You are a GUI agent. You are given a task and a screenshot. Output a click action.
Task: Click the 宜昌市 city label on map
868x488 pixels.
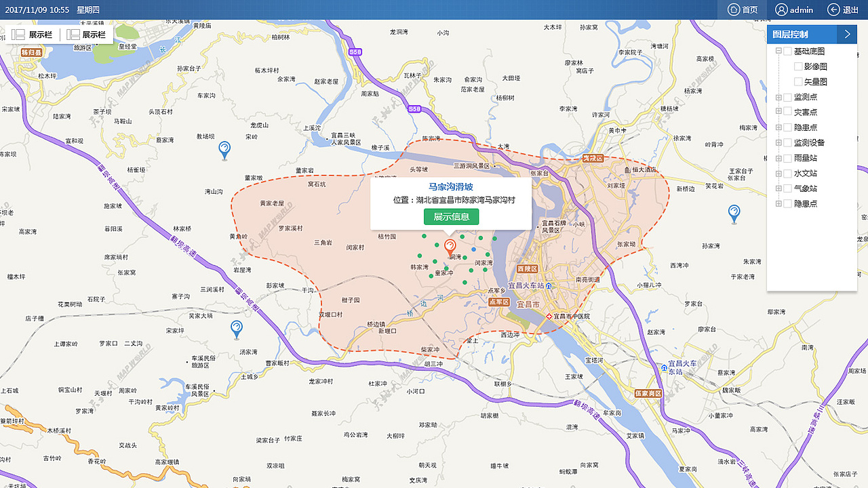tap(528, 305)
